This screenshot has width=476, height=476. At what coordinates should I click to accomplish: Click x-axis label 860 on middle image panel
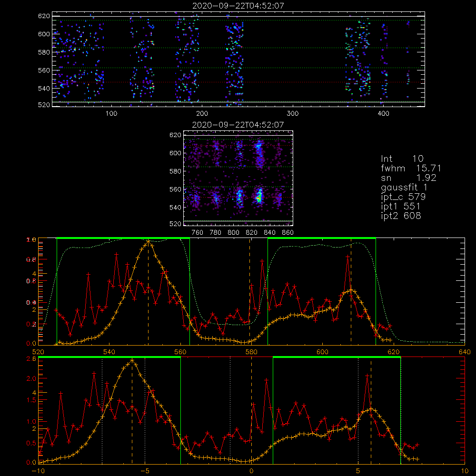288,233
